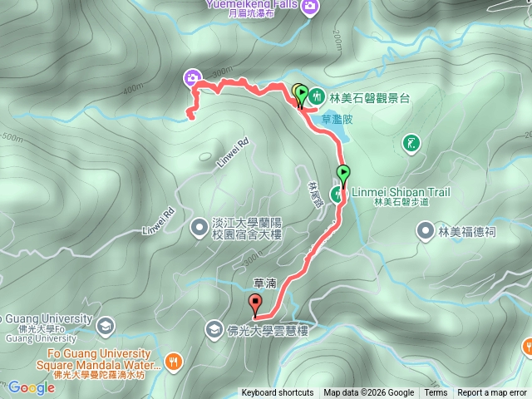Select the 林美福德祠 gray place pin
The width and height of the screenshot is (532, 399).
(425, 232)
